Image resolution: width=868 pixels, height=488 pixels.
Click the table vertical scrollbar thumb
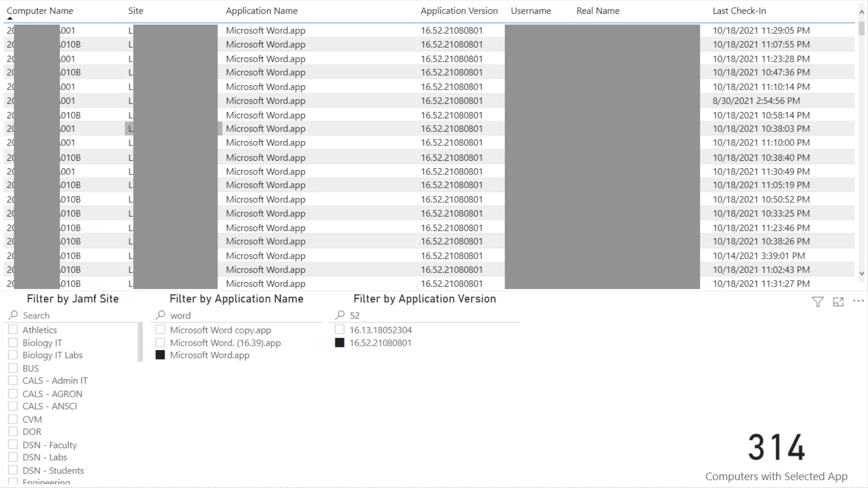click(x=862, y=28)
